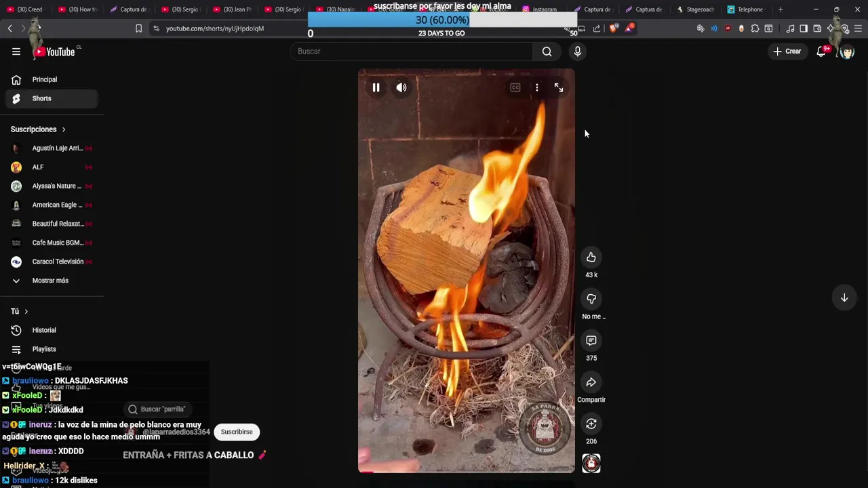The height and width of the screenshot is (488, 868).
Task: Open the Brave Wallet icon
Action: point(817,28)
